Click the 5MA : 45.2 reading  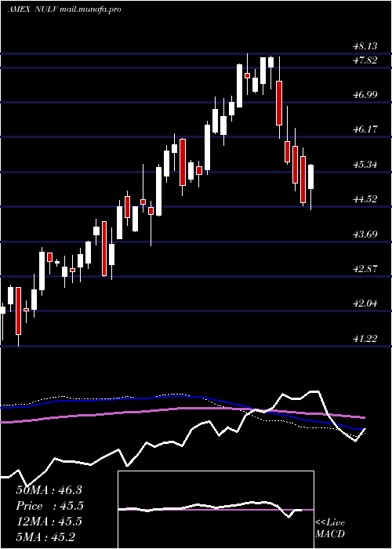click(45, 537)
